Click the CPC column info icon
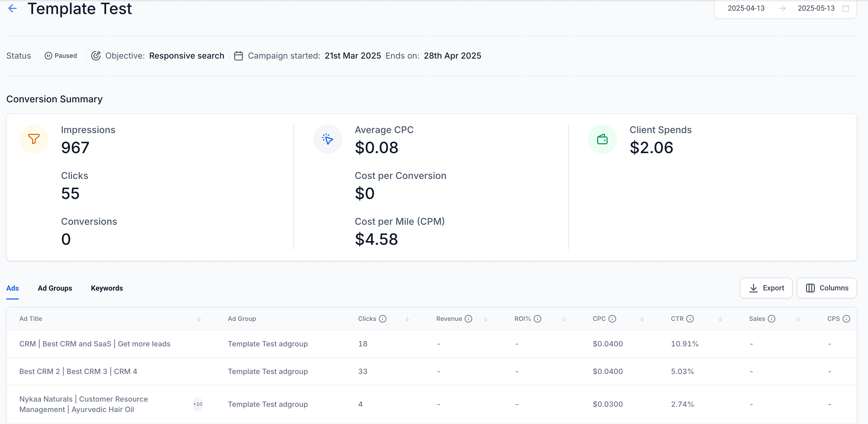This screenshot has width=868, height=424. point(612,319)
